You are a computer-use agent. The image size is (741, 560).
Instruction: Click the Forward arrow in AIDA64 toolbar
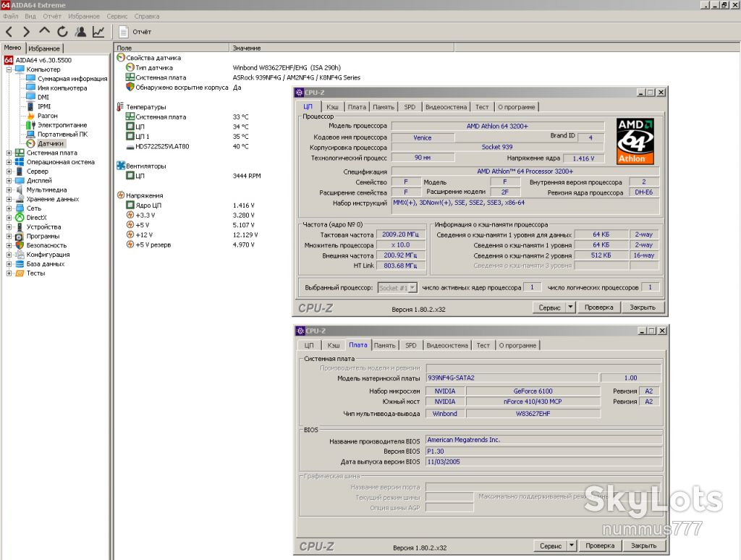27,32
